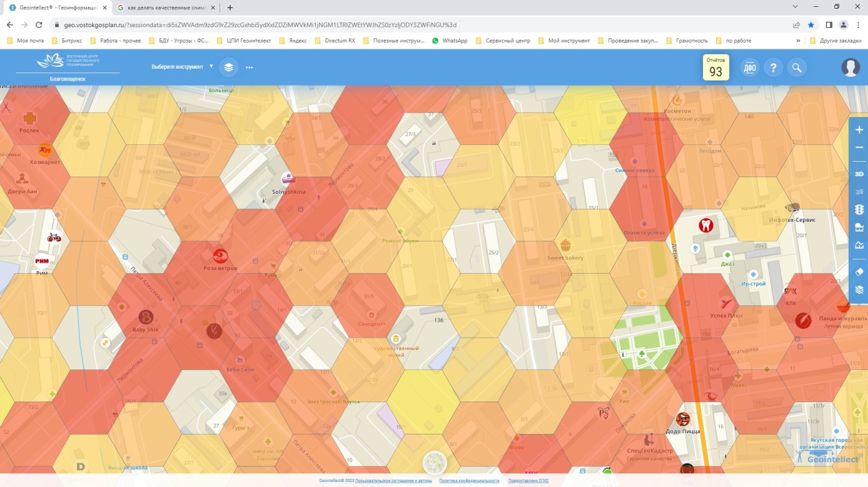Click the ЯЛК map marker
The width and height of the screenshot is (868, 487).
click(x=790, y=291)
